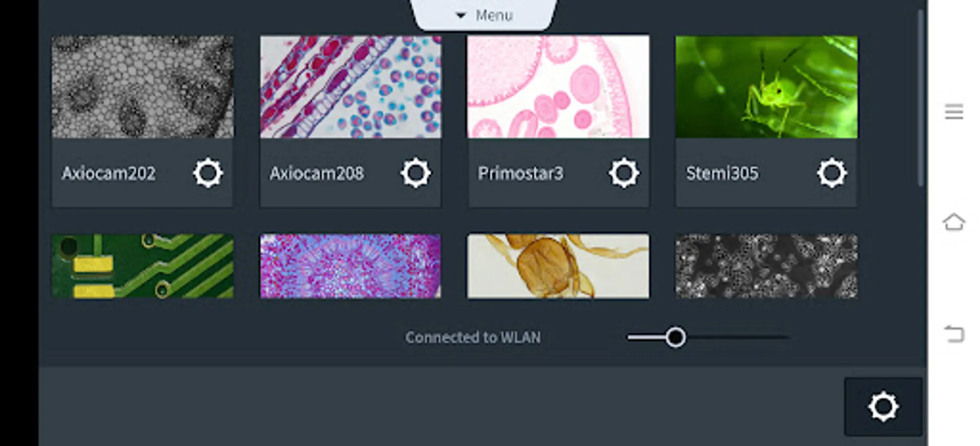Open the Primostar3 pink section thumbnail
The height and width of the screenshot is (446, 980).
(558, 87)
